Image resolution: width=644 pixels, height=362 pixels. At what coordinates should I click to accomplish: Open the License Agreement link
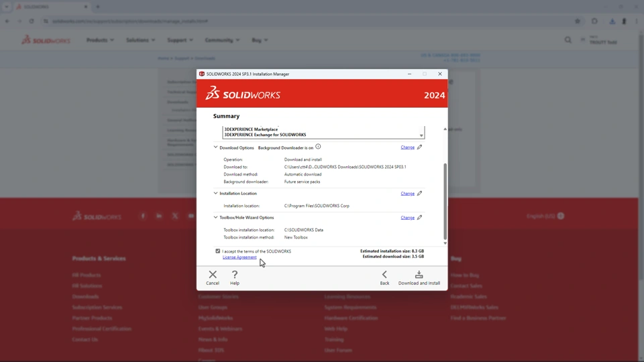click(x=239, y=257)
